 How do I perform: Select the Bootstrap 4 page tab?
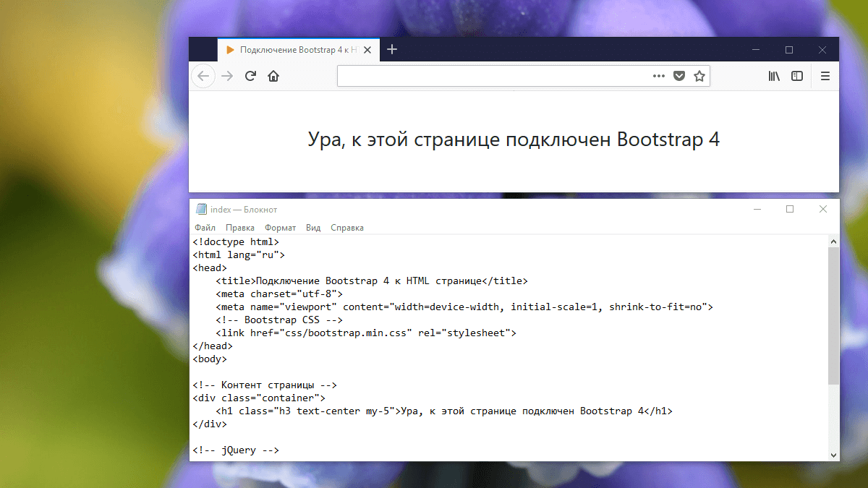point(299,50)
